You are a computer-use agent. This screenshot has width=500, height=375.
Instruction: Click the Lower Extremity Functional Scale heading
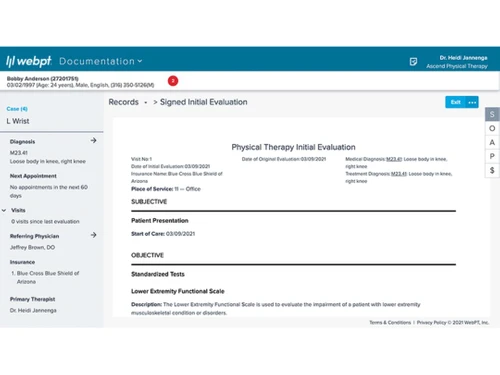(x=178, y=291)
